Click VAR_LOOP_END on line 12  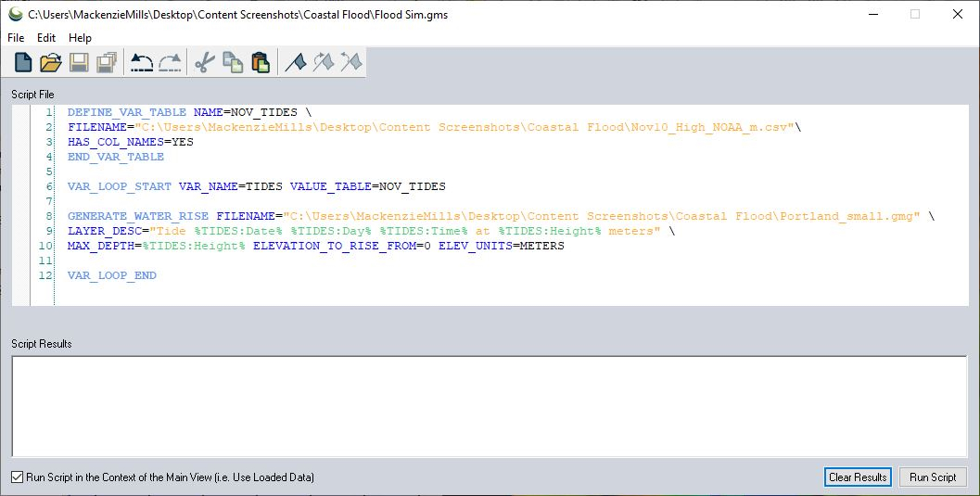click(x=112, y=275)
